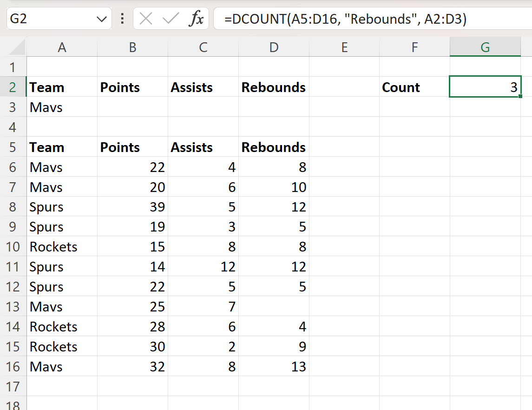
Task: Open the Name Box dropdown arrow
Action: (x=101, y=19)
